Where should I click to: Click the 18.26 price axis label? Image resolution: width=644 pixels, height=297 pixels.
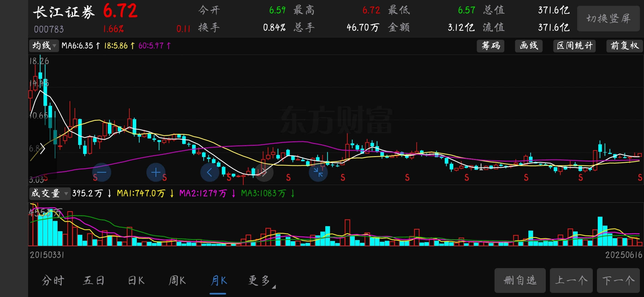(39, 61)
